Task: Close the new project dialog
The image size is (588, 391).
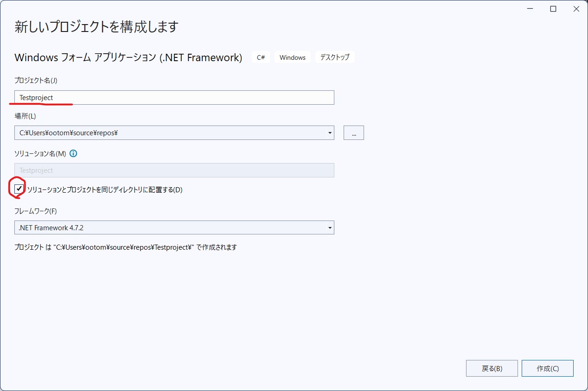Action: pyautogui.click(x=576, y=9)
